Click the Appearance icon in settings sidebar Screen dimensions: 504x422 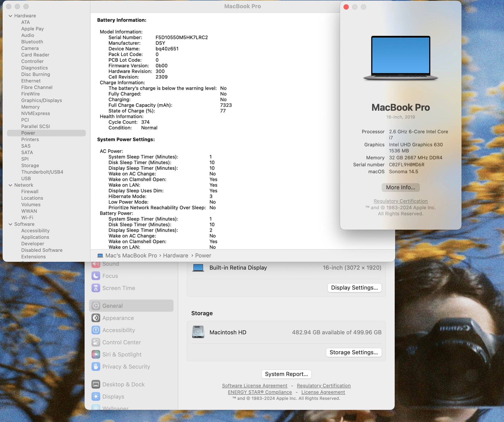click(x=96, y=318)
